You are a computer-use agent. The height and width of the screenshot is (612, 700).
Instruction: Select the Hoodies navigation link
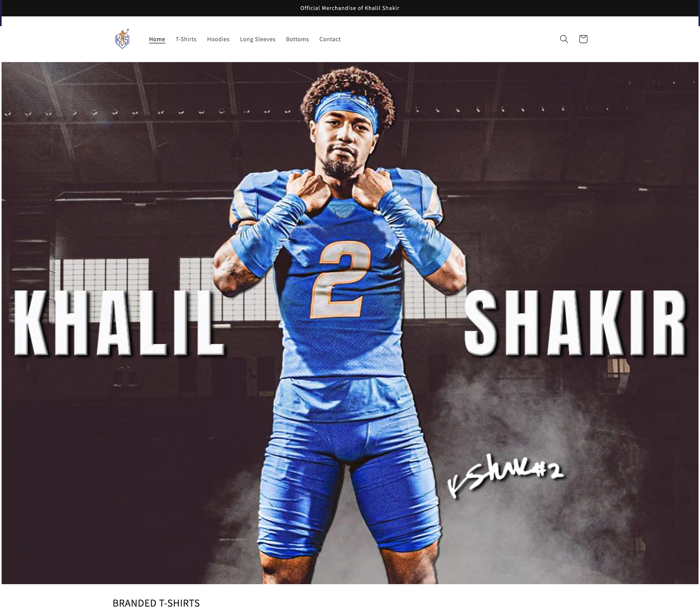click(x=218, y=39)
